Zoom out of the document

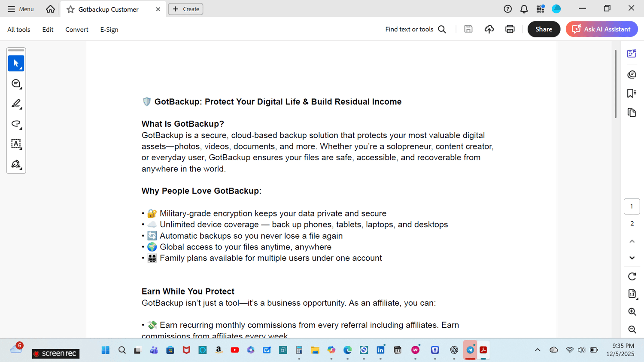coord(632,329)
